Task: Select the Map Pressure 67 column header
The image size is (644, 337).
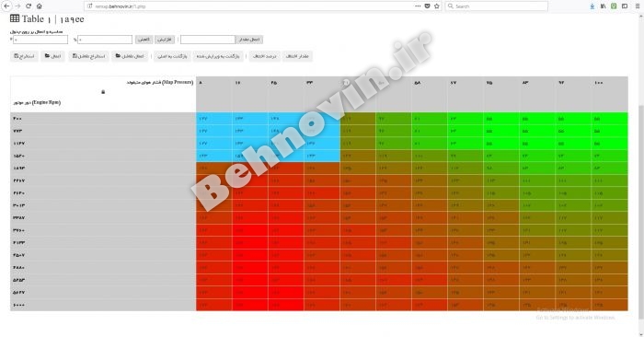Action: pyautogui.click(x=466, y=94)
